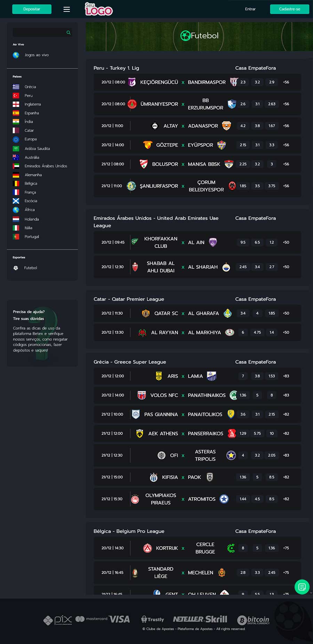Select 1.36 home odds for Volos vs Panathinaikos
This screenshot has height=644, width=313.
(243, 395)
